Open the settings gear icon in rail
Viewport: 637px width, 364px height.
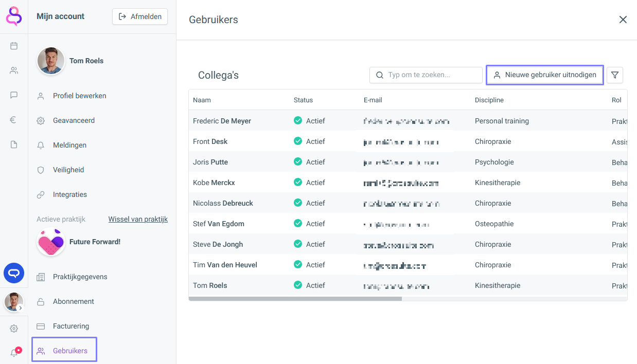pos(14,329)
